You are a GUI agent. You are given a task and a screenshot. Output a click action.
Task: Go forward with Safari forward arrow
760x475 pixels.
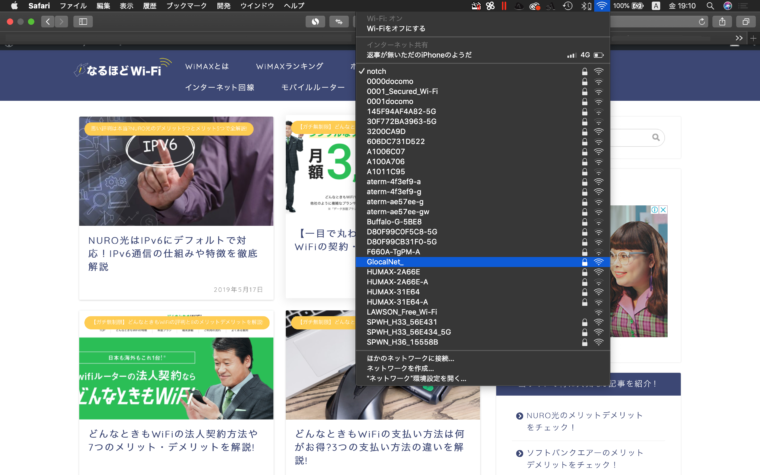point(61,21)
